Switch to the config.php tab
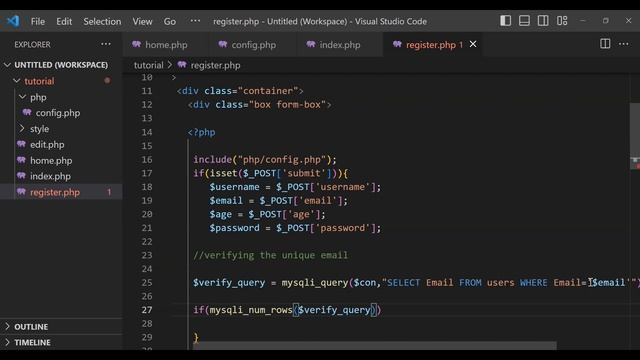The height and width of the screenshot is (360, 640). pyautogui.click(x=253, y=44)
